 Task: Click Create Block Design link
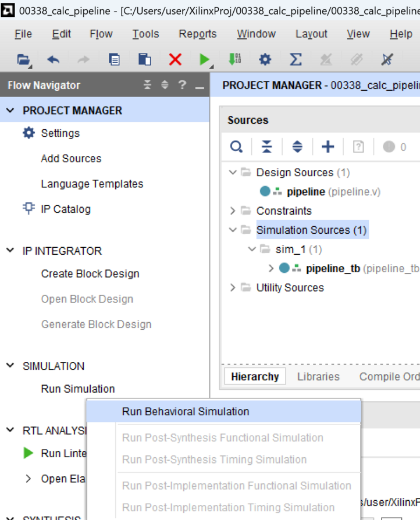(90, 274)
